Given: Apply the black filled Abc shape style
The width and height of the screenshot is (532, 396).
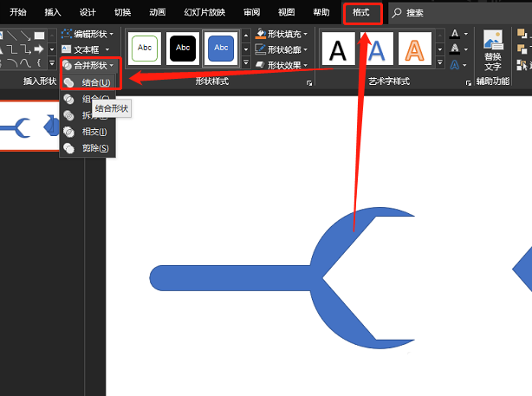Looking at the screenshot, I should (x=183, y=48).
